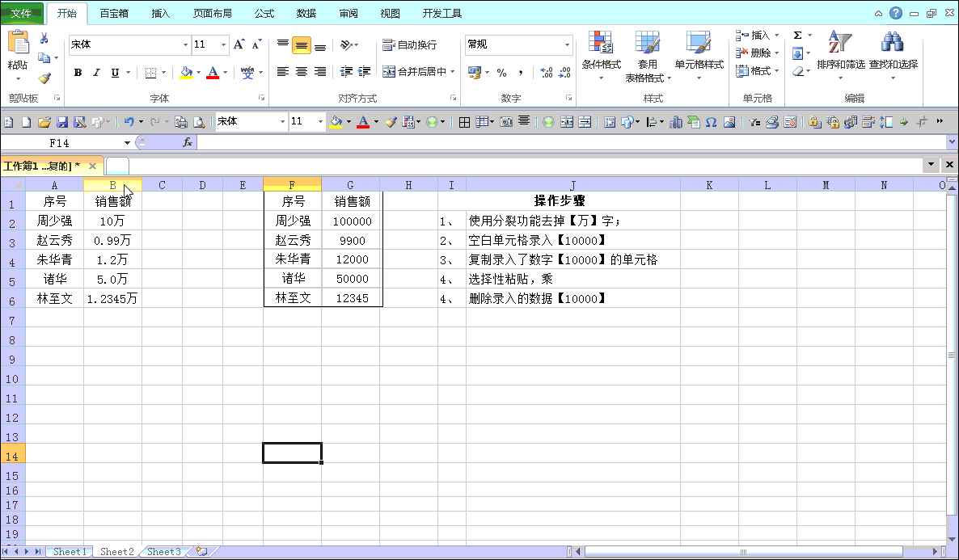Click the Undo arrow in quick toolbar
This screenshot has width=959, height=560.
tap(129, 122)
